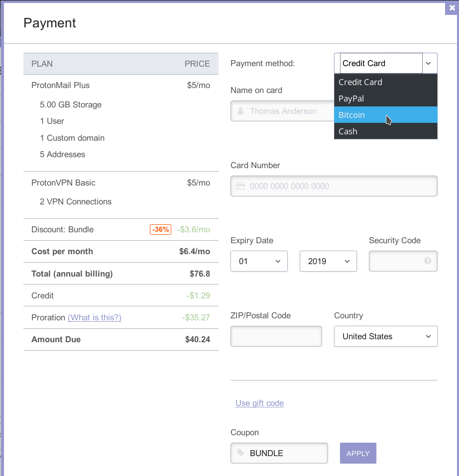The image size is (459, 476).
Task: Open the expiry month dropdown showing 01
Action: [259, 261]
